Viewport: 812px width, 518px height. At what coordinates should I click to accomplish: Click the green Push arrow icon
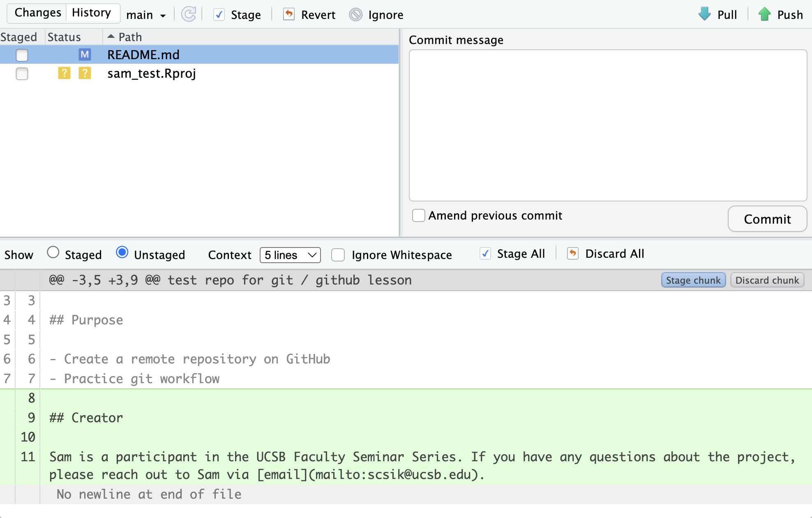coord(764,14)
